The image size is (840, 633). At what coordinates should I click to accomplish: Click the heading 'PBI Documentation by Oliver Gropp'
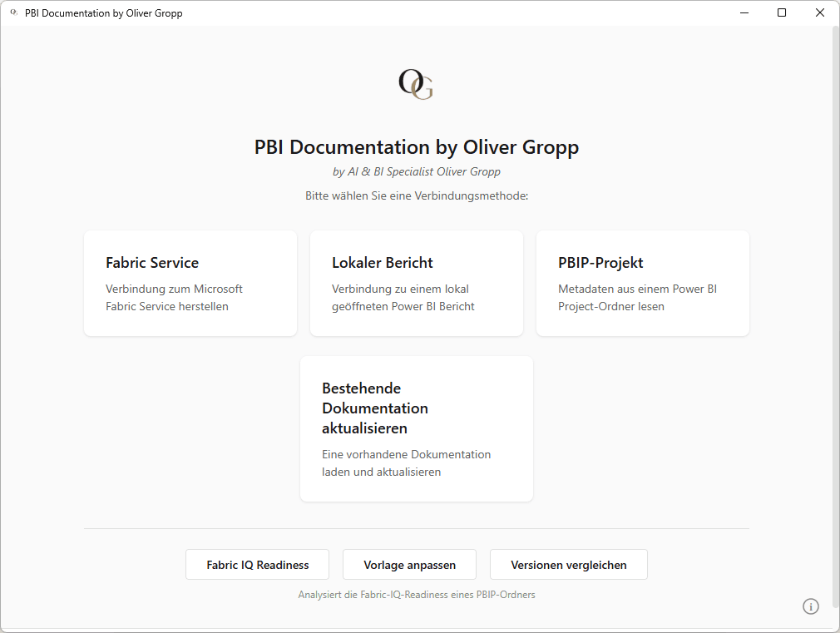tap(416, 147)
